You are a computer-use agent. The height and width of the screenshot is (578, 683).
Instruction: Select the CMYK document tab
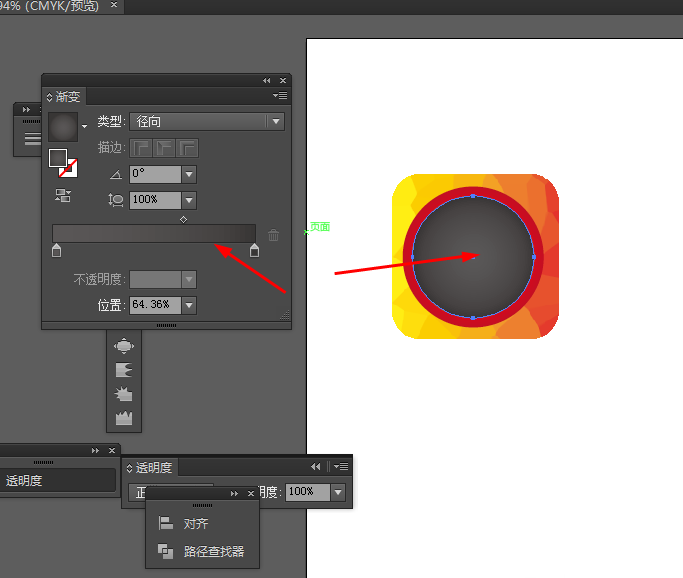coord(49,6)
